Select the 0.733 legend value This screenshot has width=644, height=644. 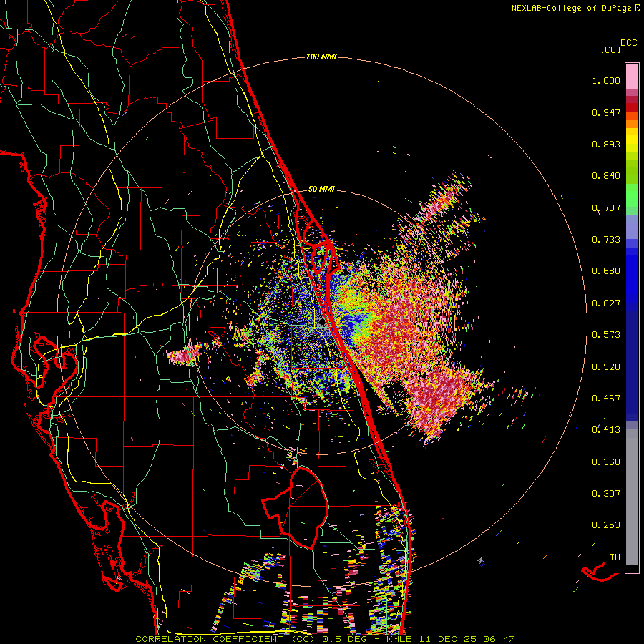pos(606,240)
